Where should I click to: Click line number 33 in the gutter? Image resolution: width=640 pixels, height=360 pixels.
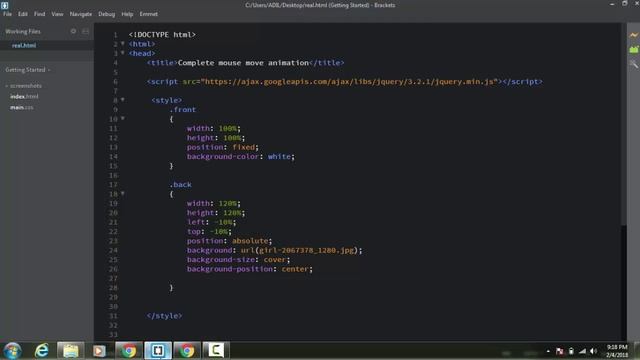tap(113, 335)
